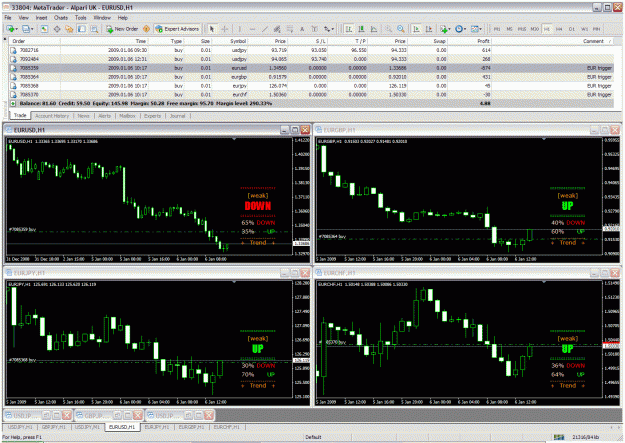Toggle Auto Scroll for the chart
Viewport: 625px width, 443px height.
[x=416, y=29]
